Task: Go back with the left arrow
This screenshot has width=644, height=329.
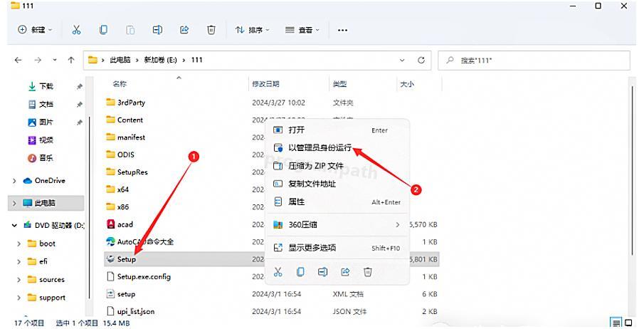Action: pos(18,60)
